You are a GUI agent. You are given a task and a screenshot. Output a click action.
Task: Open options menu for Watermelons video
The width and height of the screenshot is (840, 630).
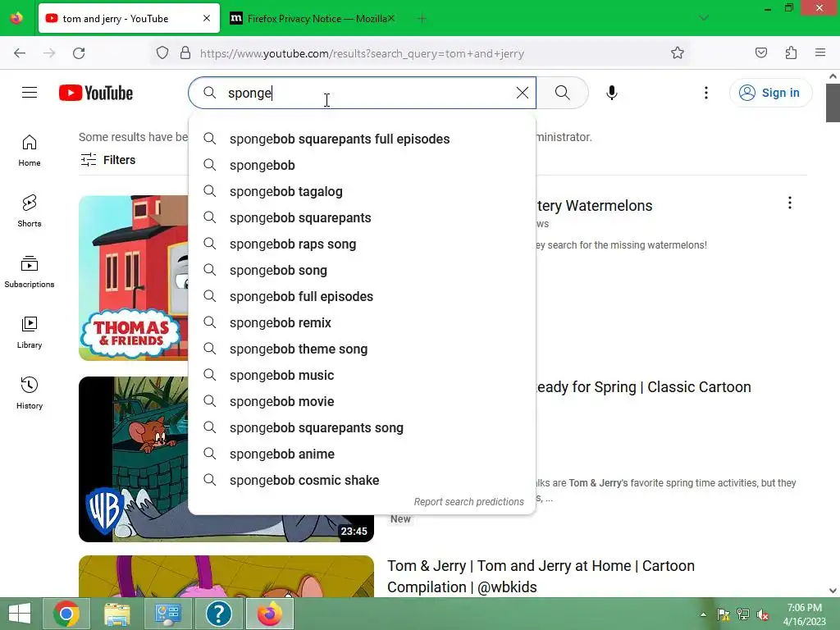click(x=789, y=203)
